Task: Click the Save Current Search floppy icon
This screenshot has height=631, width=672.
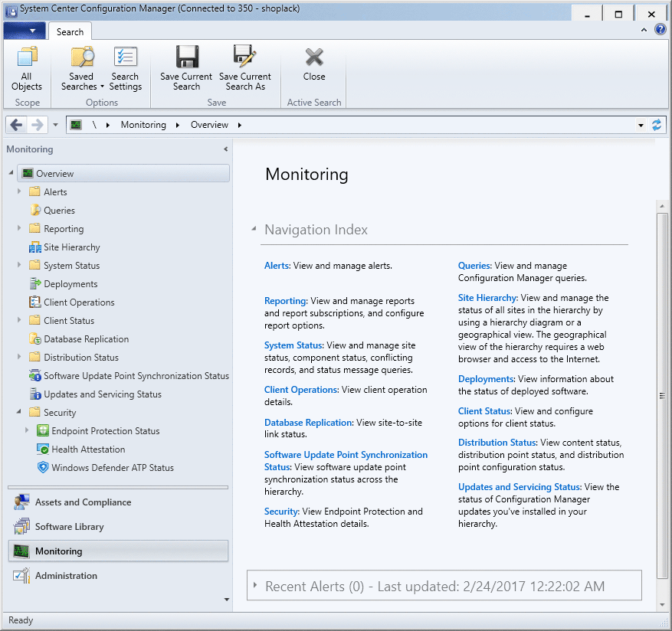Action: pos(187,57)
